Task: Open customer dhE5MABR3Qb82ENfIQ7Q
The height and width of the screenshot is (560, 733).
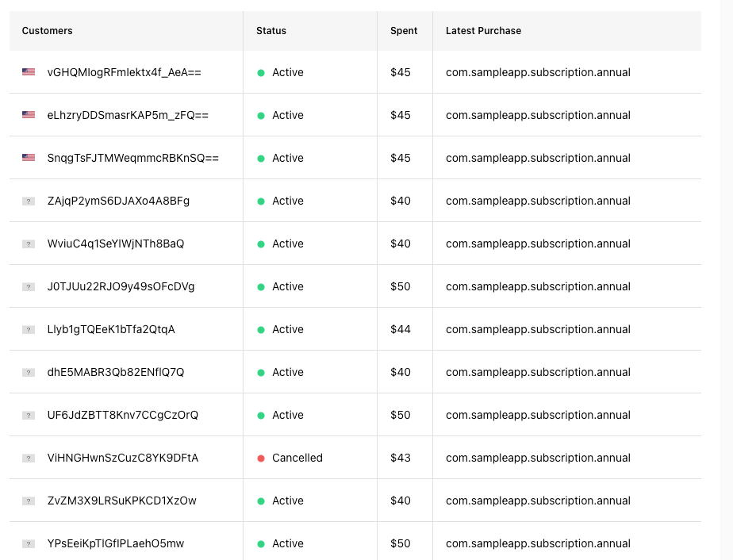Action: [116, 373]
